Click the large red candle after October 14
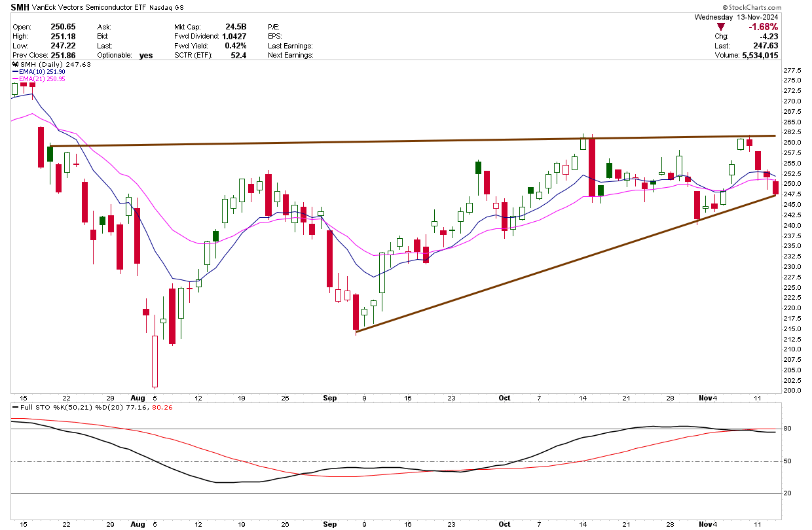The width and height of the screenshot is (812, 530). pos(592,167)
